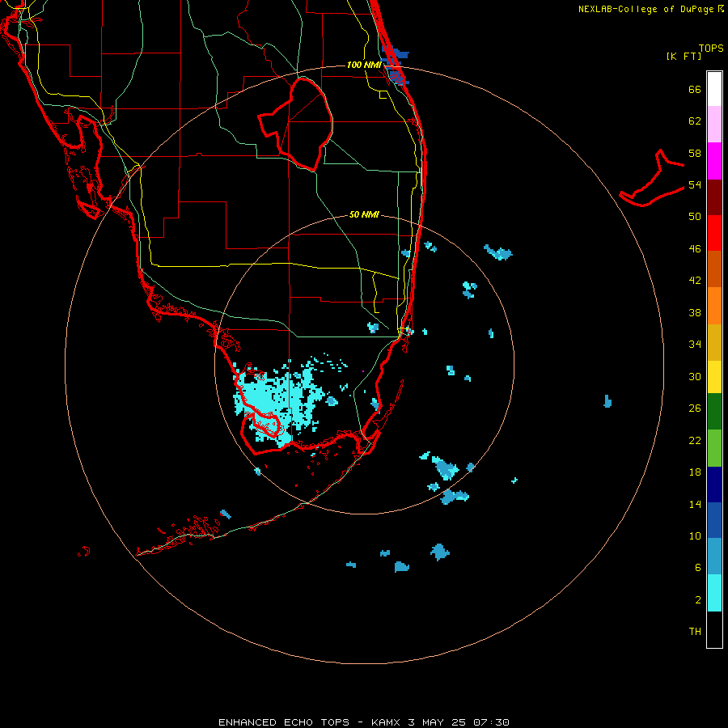This screenshot has height=728, width=728.
Task: Click the "07:30" timestamp
Action: coord(491,722)
